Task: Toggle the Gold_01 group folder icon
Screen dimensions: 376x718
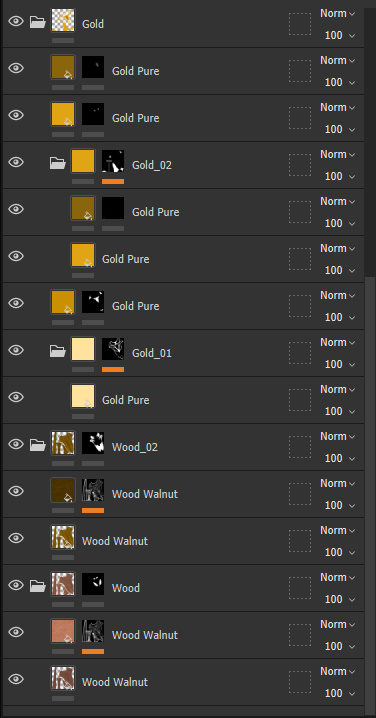Action: click(58, 350)
